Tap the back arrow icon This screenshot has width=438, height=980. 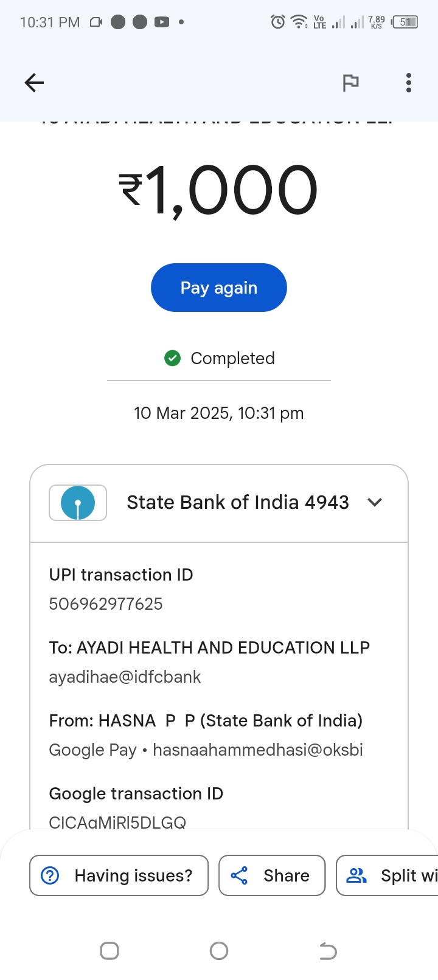click(x=34, y=83)
